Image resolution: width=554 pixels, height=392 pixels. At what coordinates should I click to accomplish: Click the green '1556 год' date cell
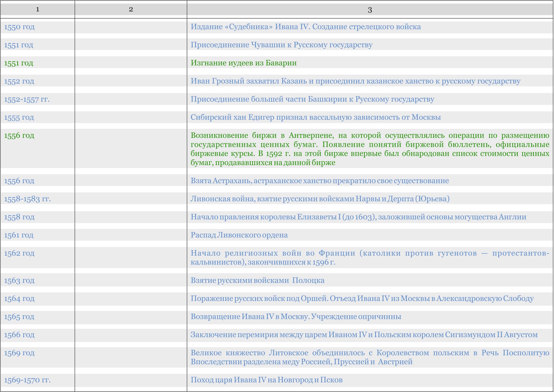(x=19, y=136)
